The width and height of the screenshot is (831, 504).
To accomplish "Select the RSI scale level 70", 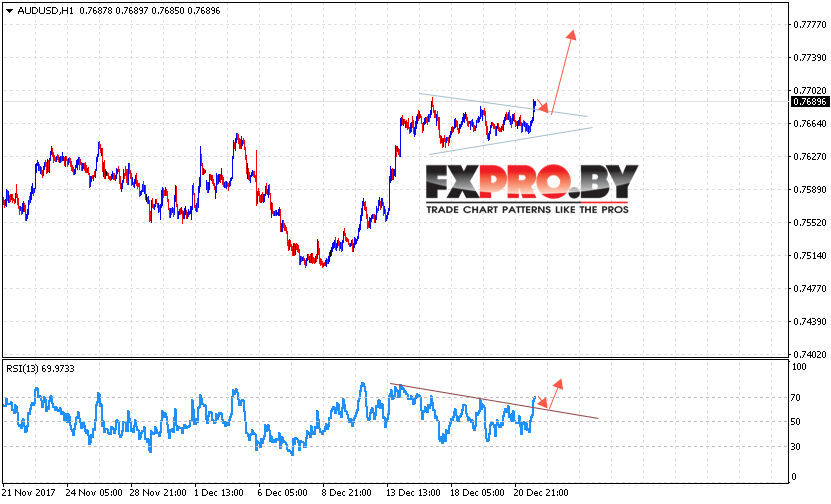I will [x=795, y=397].
